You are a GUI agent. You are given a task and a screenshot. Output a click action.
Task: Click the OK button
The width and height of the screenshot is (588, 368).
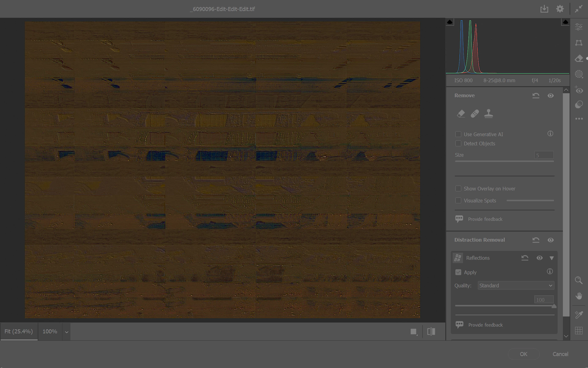click(523, 354)
